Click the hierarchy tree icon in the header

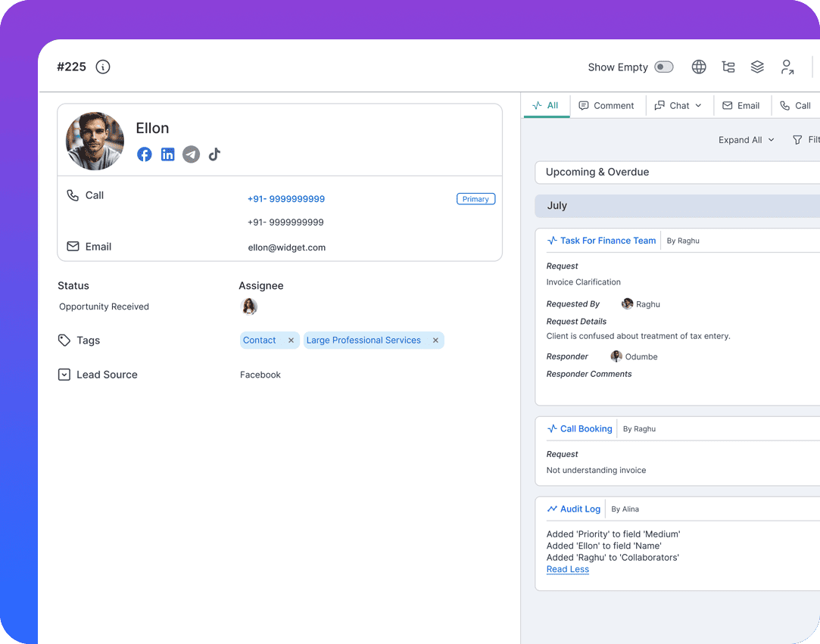point(728,67)
